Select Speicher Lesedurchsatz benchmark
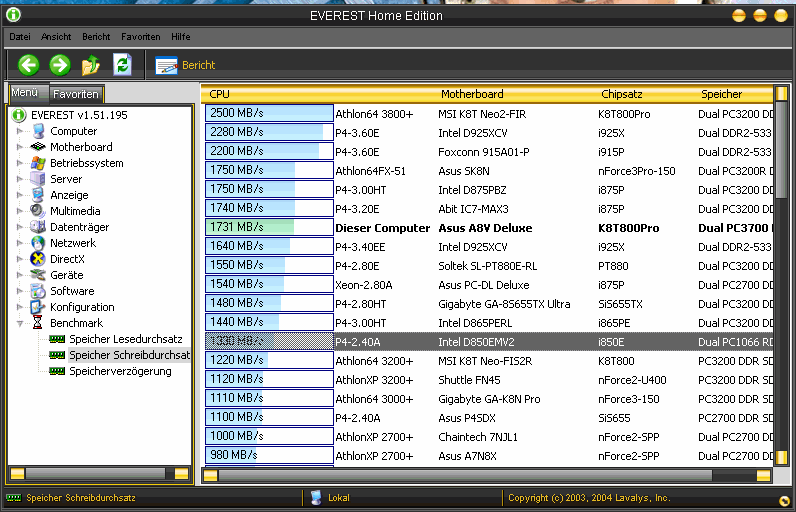 coord(125,339)
